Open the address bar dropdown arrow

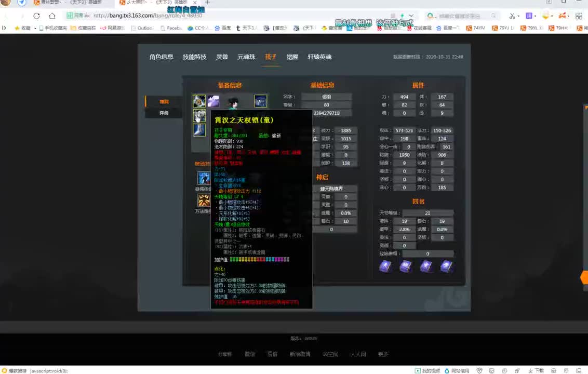[411, 15]
